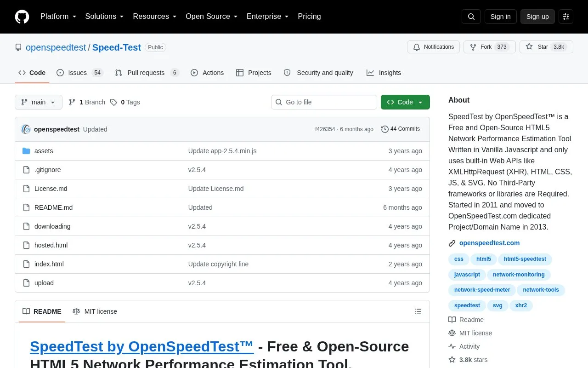
Task: Click the Sign in button
Action: coord(500,17)
